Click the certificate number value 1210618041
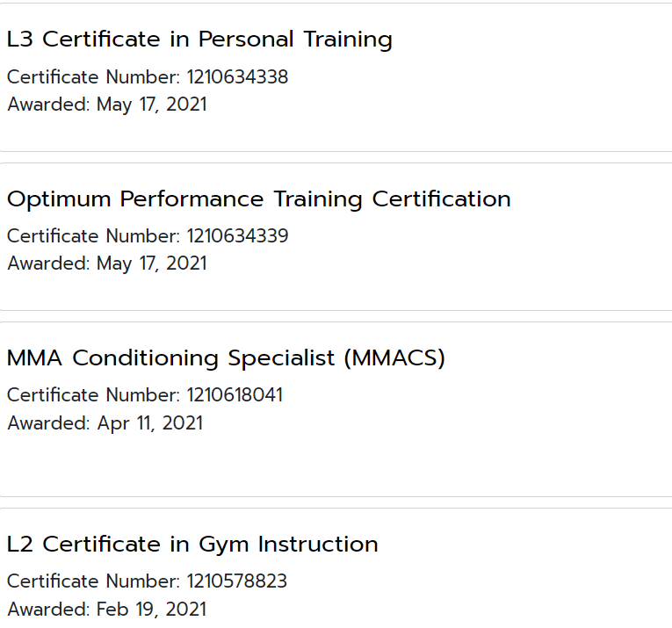 point(235,395)
